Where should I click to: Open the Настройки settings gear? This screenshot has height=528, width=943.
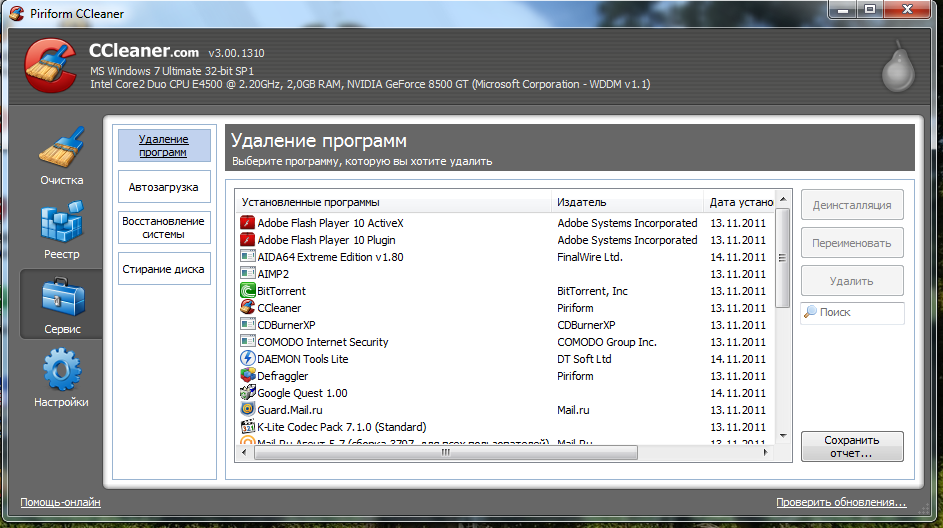[x=61, y=379]
